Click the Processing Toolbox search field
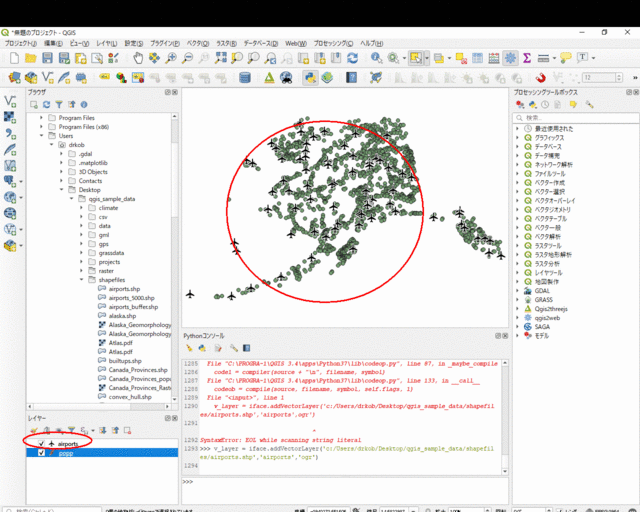The height and width of the screenshot is (512, 640). (575, 118)
